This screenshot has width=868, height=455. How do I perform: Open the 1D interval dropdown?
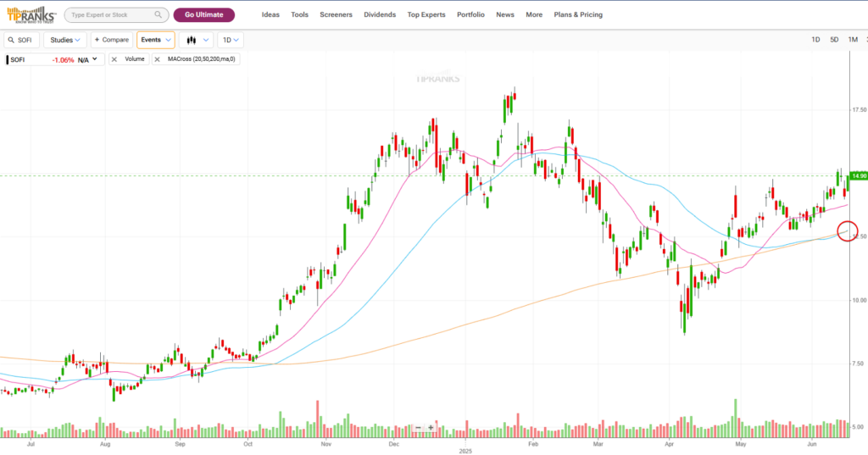pyautogui.click(x=230, y=40)
